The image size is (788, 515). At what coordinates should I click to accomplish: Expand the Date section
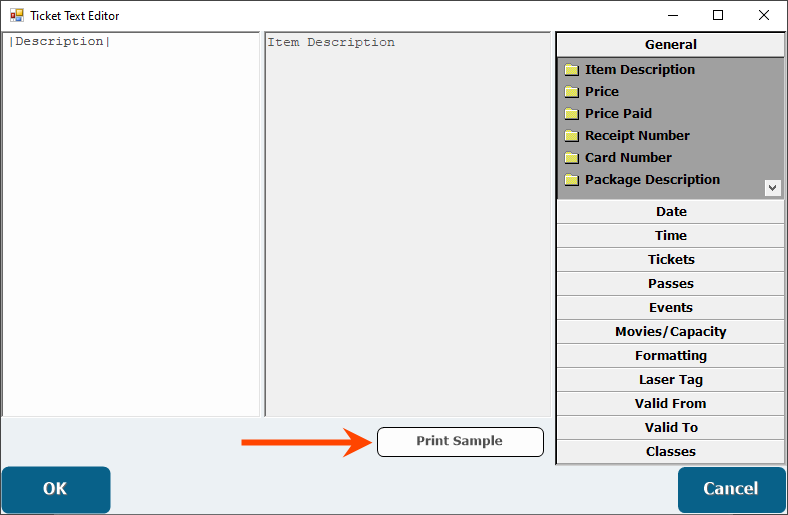(x=670, y=212)
